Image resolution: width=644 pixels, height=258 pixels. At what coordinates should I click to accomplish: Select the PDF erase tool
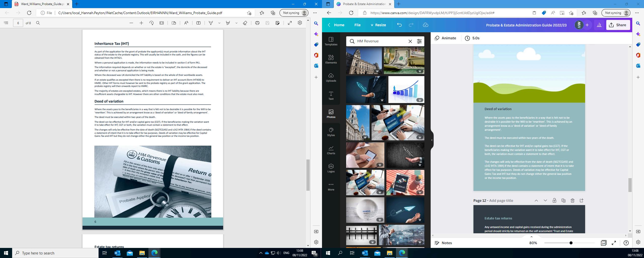click(245, 23)
